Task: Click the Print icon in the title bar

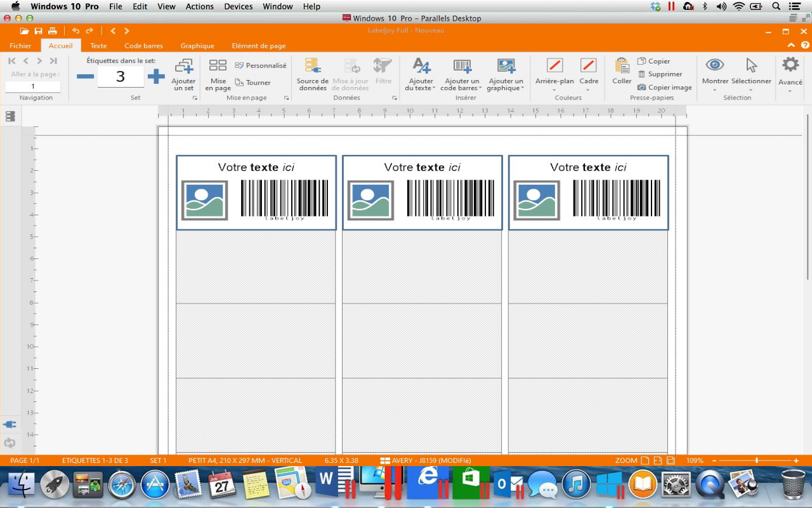Action: (53, 30)
